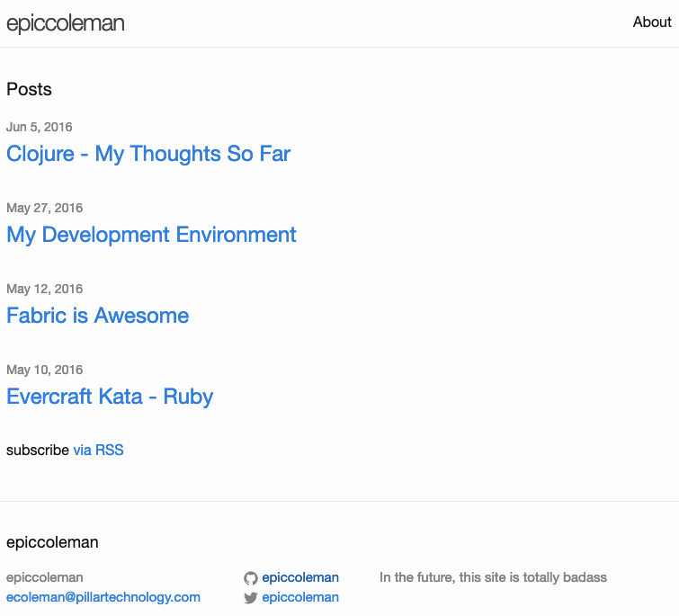The height and width of the screenshot is (616, 679).
Task: Open the About page from header
Action: click(651, 22)
